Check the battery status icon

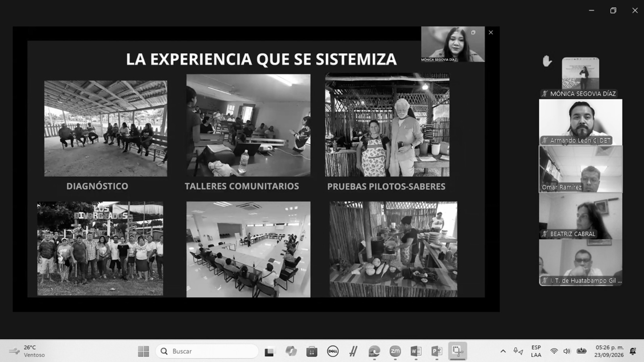click(x=581, y=351)
